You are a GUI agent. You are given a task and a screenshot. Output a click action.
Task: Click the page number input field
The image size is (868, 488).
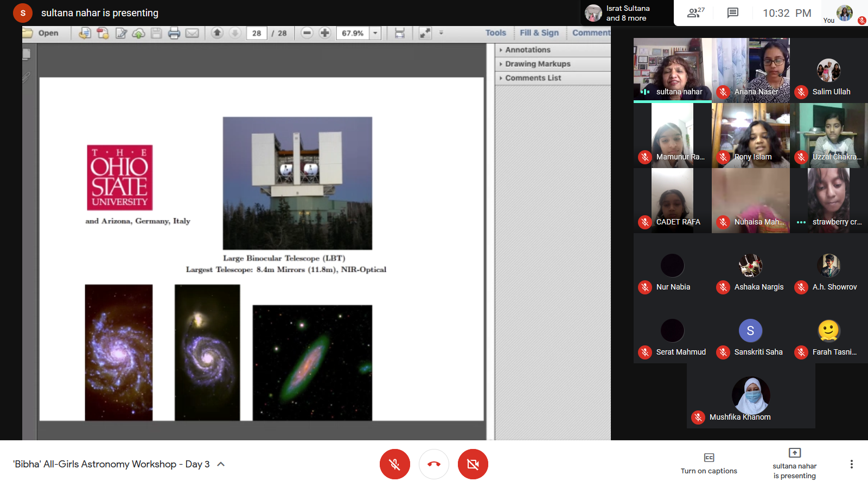(257, 33)
